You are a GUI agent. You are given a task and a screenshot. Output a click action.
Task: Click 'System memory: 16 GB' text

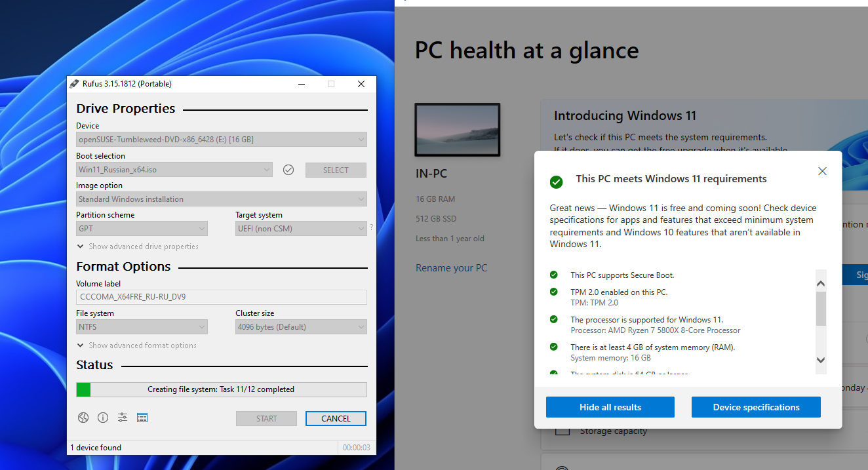tap(611, 358)
